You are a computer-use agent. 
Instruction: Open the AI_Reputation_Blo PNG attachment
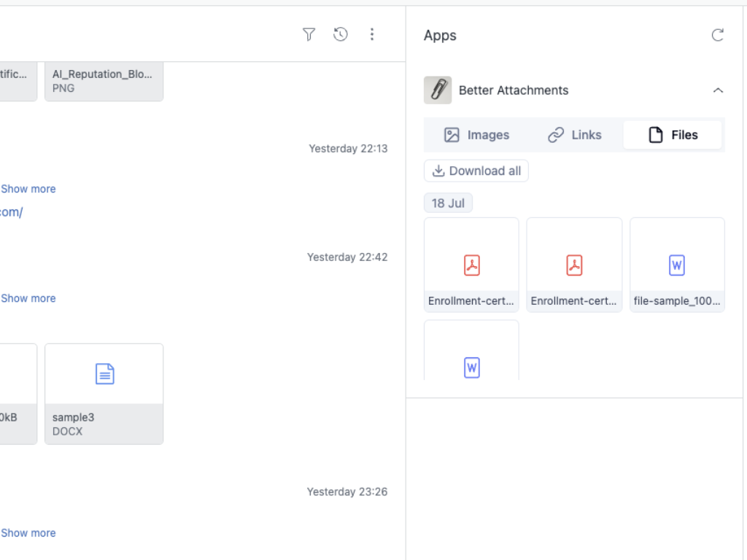104,81
